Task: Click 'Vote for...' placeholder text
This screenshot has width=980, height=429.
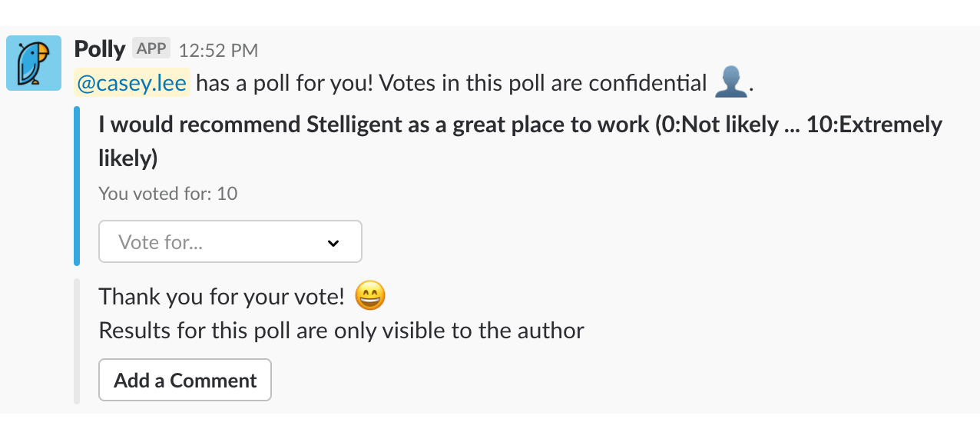Action: point(161,243)
